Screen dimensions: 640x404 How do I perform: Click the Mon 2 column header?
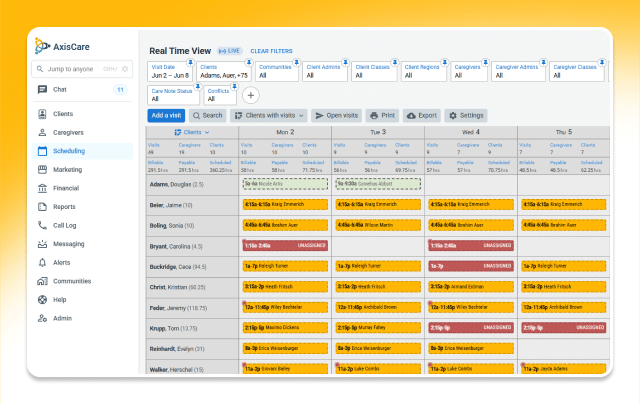point(285,132)
